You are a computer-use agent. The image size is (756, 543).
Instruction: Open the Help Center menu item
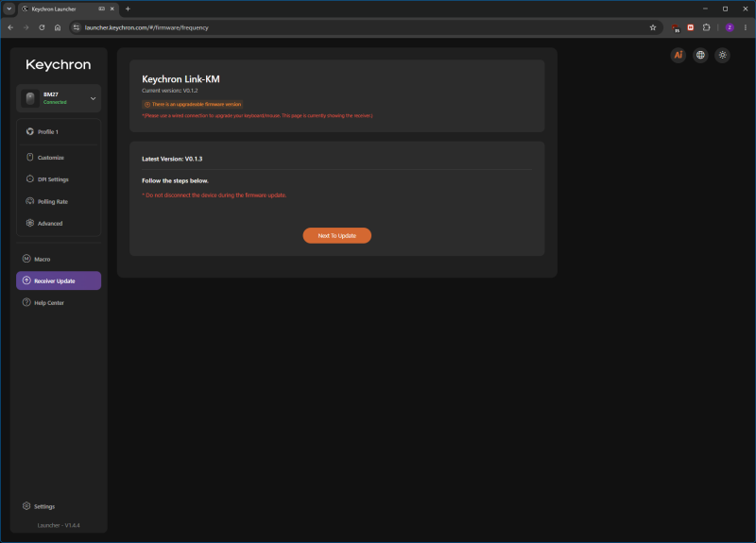pos(59,302)
